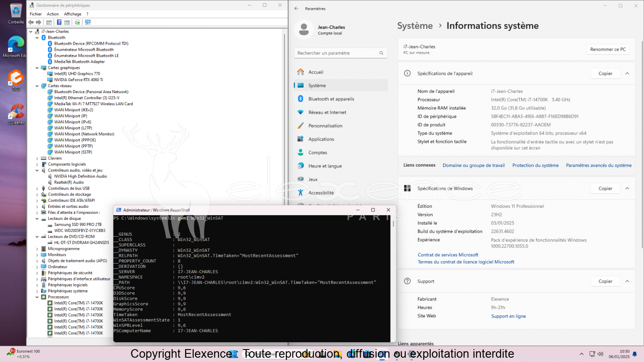Go back using the Paramètres back arrow
Screen dimensions: 644x362
coord(296,9)
